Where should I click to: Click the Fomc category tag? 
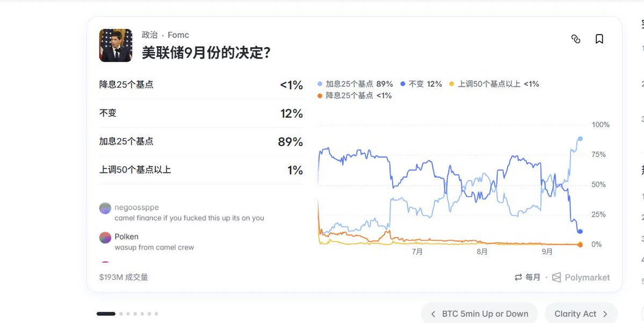coord(178,35)
